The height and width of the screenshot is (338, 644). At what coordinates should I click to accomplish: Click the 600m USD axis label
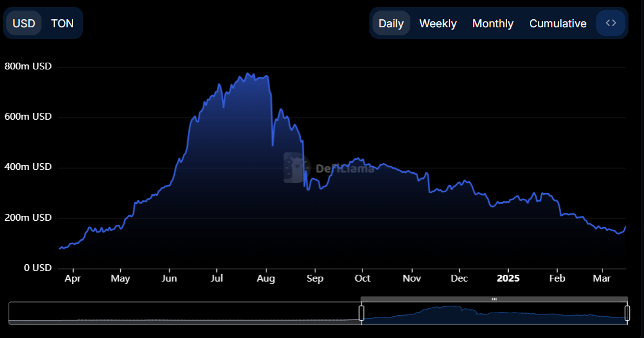(28, 117)
